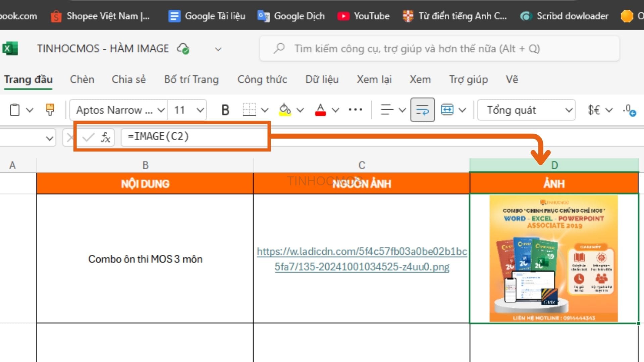Cancel formula entry X icon
This screenshot has width=644, height=362.
click(70, 137)
